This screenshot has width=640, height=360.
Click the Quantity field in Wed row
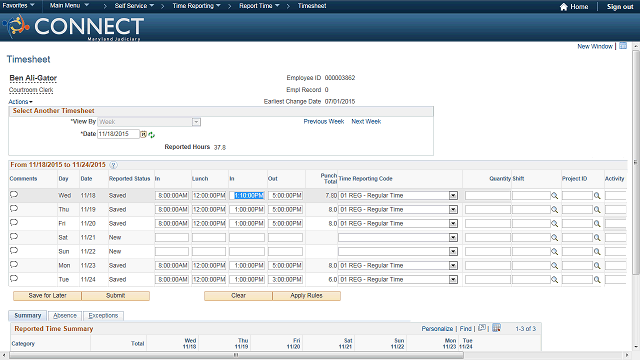(488, 196)
